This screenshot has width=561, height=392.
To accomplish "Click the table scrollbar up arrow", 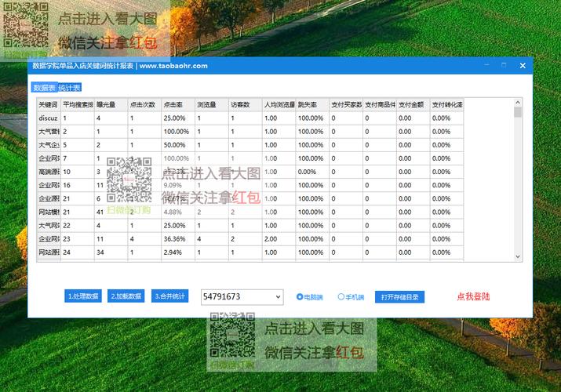I will 518,103.
